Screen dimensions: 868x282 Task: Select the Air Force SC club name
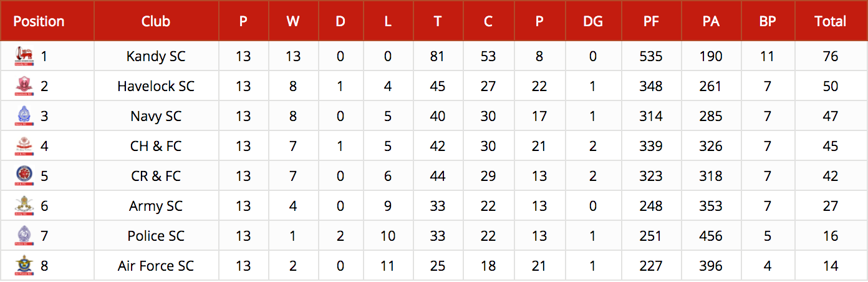pyautogui.click(x=156, y=266)
